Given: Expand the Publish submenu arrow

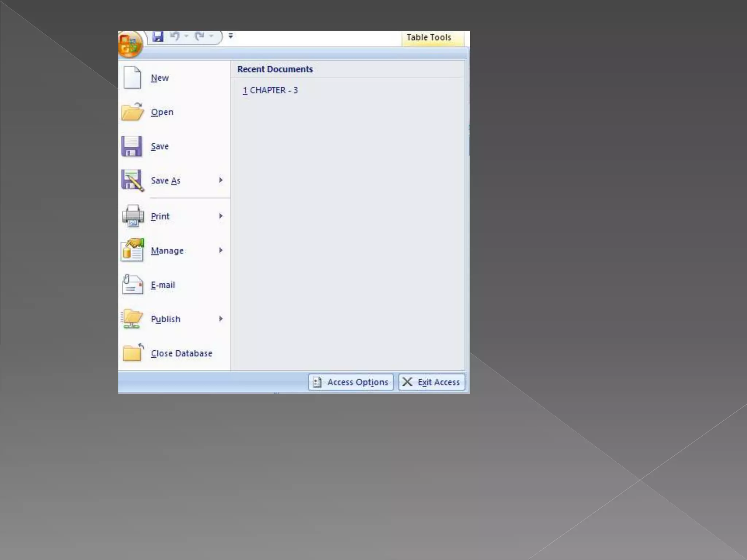Looking at the screenshot, I should [221, 319].
